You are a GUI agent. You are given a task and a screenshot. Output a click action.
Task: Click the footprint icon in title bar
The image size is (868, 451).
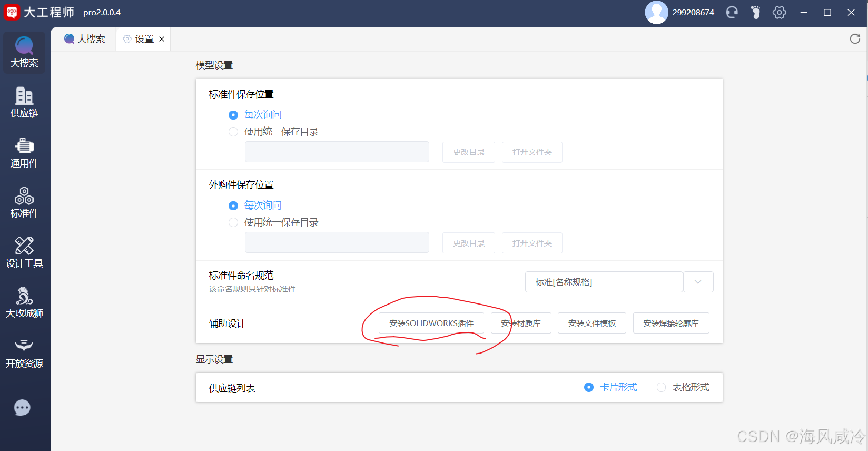coord(756,12)
